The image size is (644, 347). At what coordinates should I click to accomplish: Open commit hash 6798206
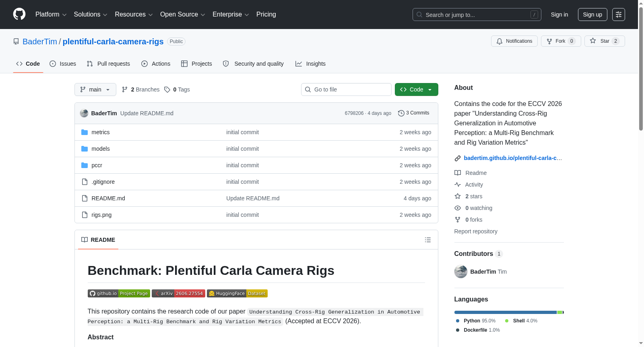point(354,113)
